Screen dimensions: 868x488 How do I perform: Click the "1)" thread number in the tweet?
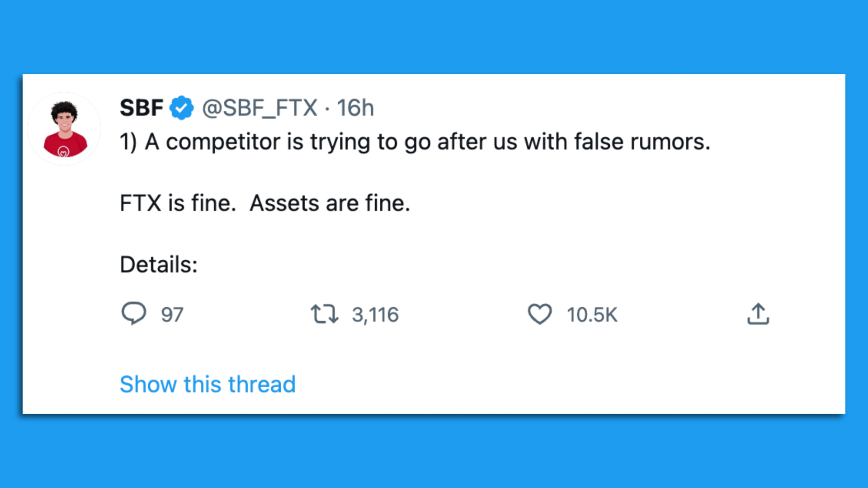point(128,142)
